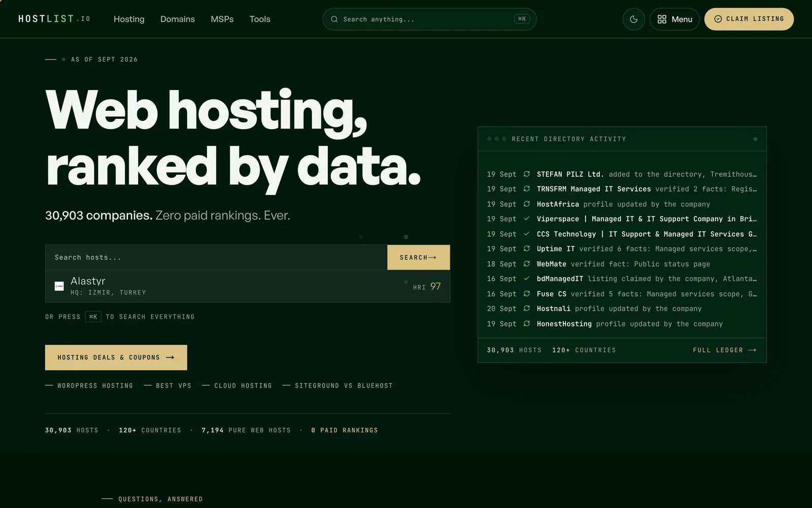Click the arrow icon next to Full Ledger
812x508 pixels.
pyautogui.click(x=753, y=350)
